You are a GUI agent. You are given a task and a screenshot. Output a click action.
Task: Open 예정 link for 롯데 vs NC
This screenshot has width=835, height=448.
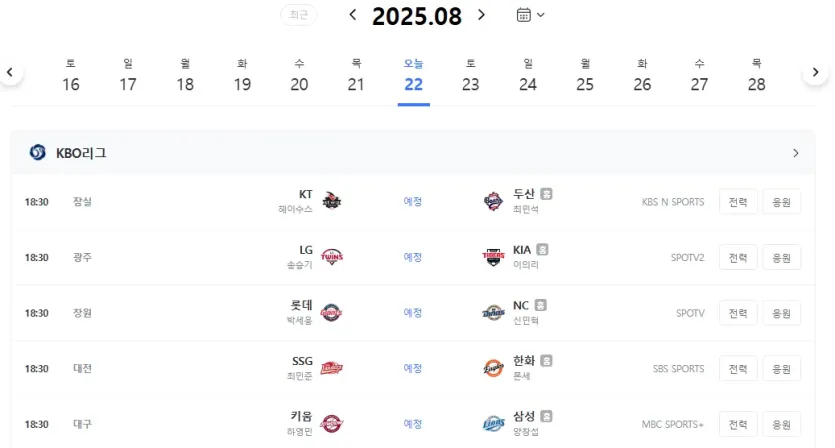point(413,313)
